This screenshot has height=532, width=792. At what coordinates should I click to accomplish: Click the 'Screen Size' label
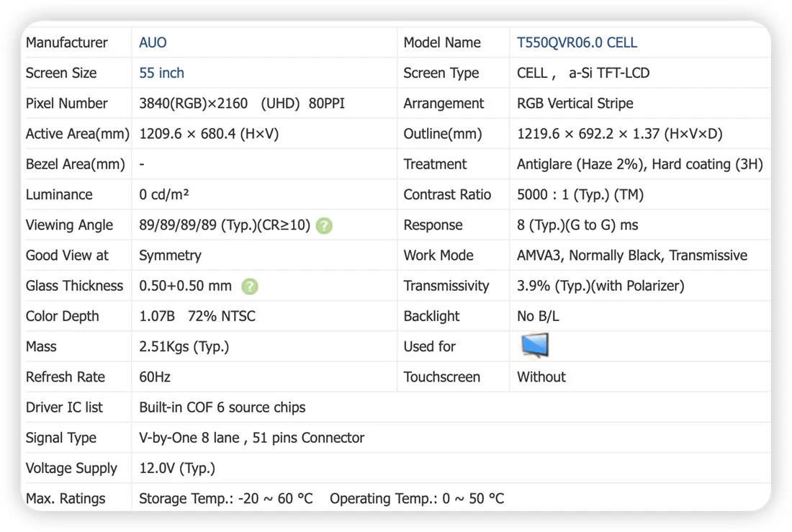click(61, 73)
